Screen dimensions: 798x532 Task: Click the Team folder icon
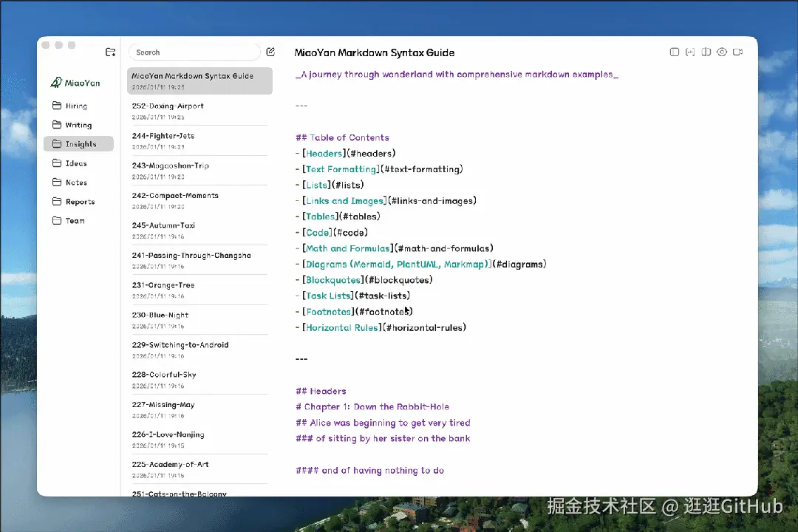pyautogui.click(x=57, y=220)
